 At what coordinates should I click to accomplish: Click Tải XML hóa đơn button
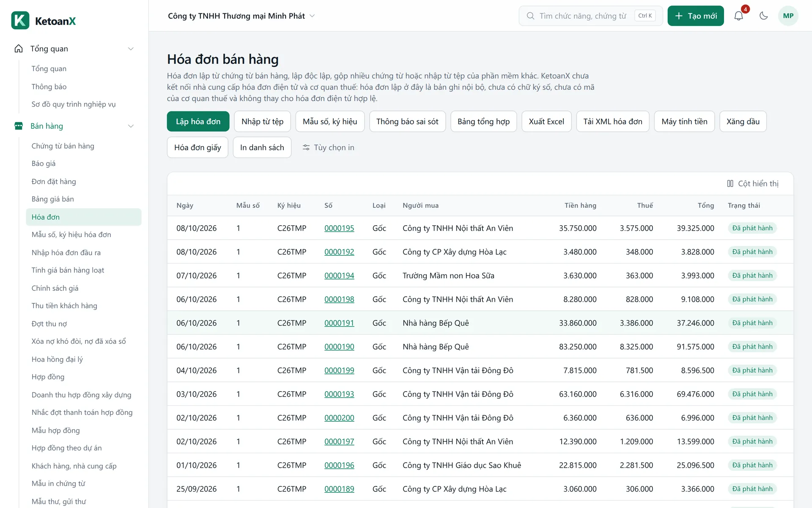(613, 121)
